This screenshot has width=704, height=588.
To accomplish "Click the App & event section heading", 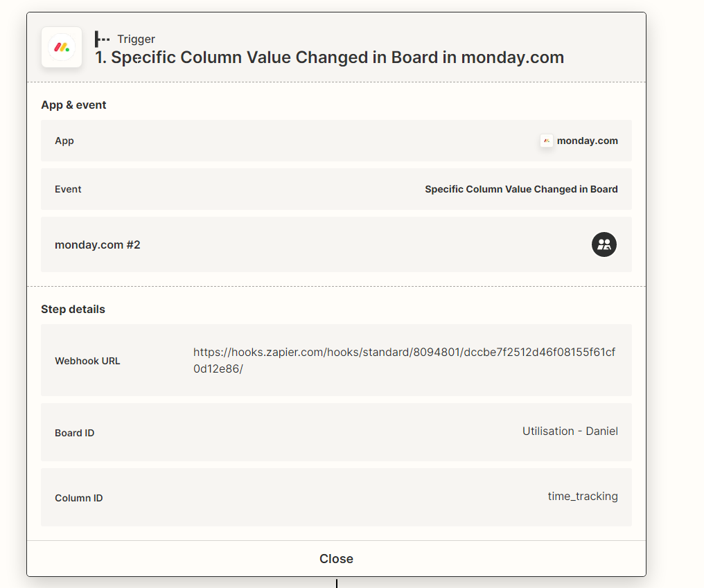I will pyautogui.click(x=73, y=105).
